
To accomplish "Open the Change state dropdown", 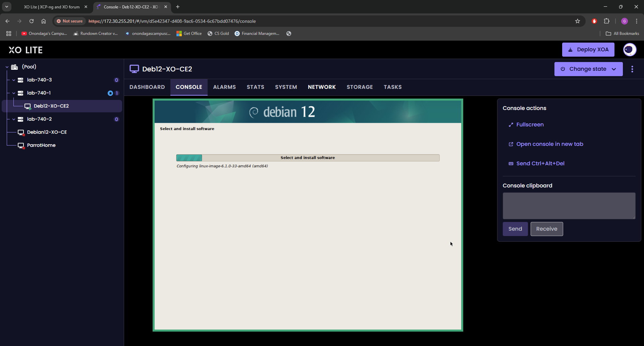I will [588, 69].
